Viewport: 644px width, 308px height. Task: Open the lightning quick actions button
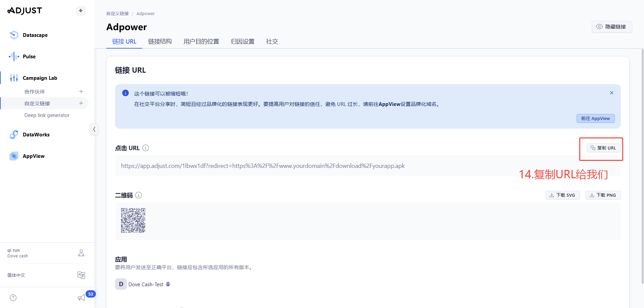click(81, 11)
